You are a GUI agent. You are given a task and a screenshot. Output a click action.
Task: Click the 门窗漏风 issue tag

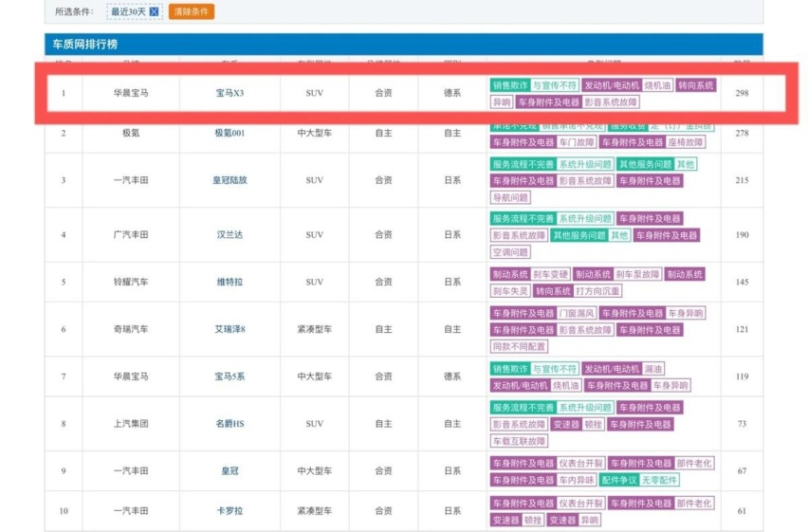(577, 313)
